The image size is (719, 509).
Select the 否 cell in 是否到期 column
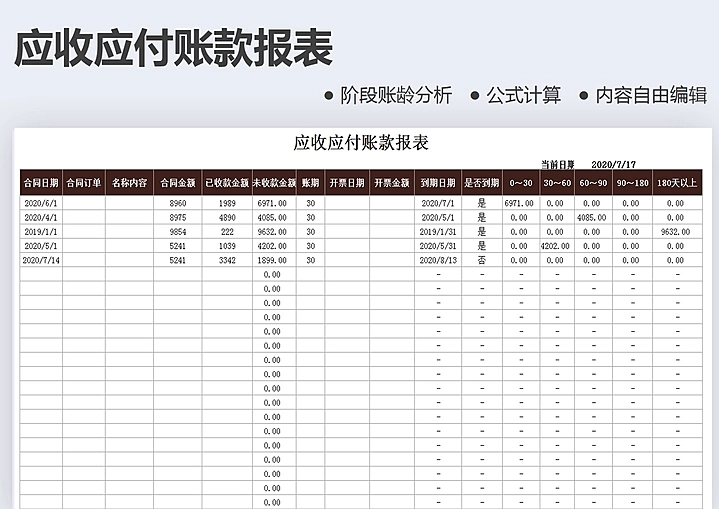point(481,260)
